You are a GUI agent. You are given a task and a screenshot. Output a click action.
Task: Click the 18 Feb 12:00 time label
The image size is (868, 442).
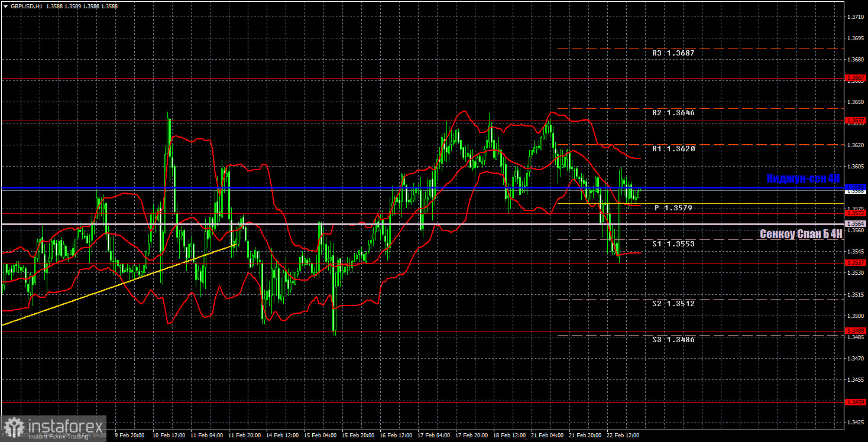click(510, 435)
